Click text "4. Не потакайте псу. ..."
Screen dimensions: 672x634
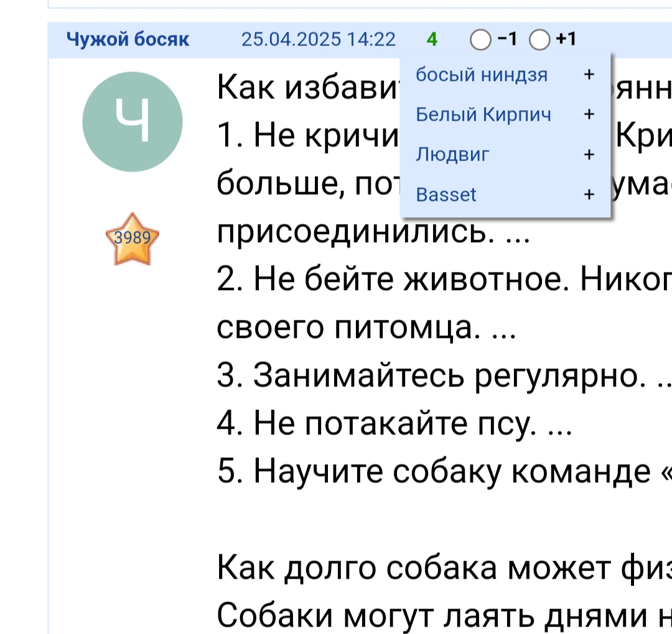(394, 423)
